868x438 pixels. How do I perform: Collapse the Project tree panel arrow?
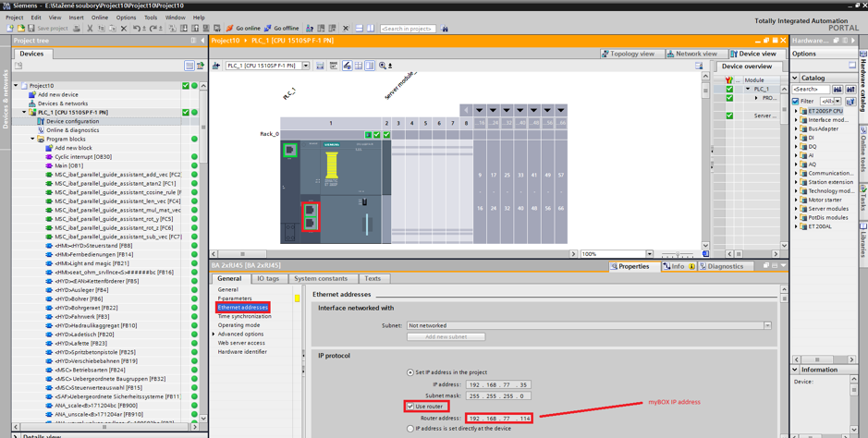(x=202, y=41)
